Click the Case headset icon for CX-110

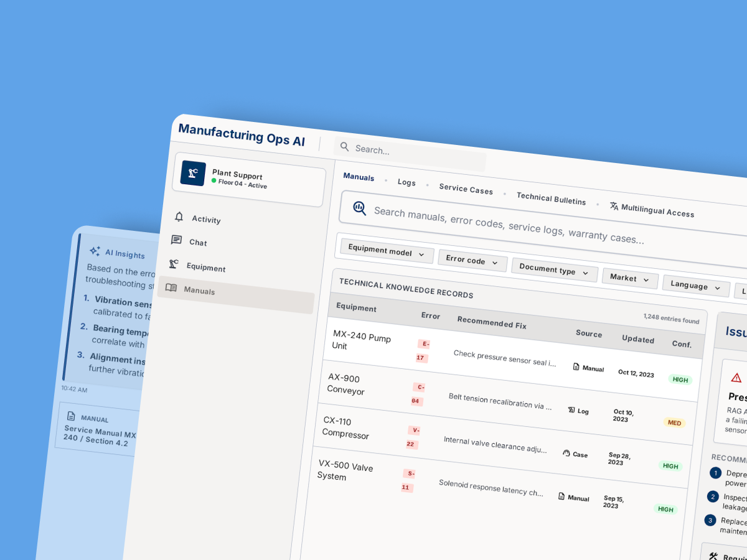[x=566, y=453]
